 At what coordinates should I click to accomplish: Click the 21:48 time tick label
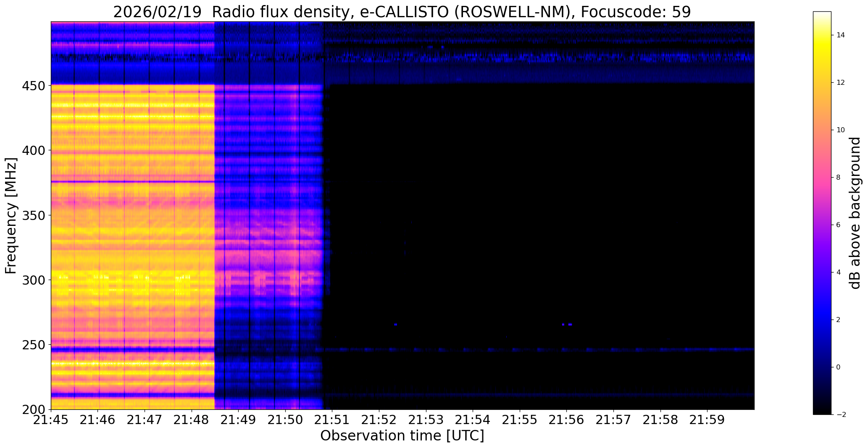192,420
